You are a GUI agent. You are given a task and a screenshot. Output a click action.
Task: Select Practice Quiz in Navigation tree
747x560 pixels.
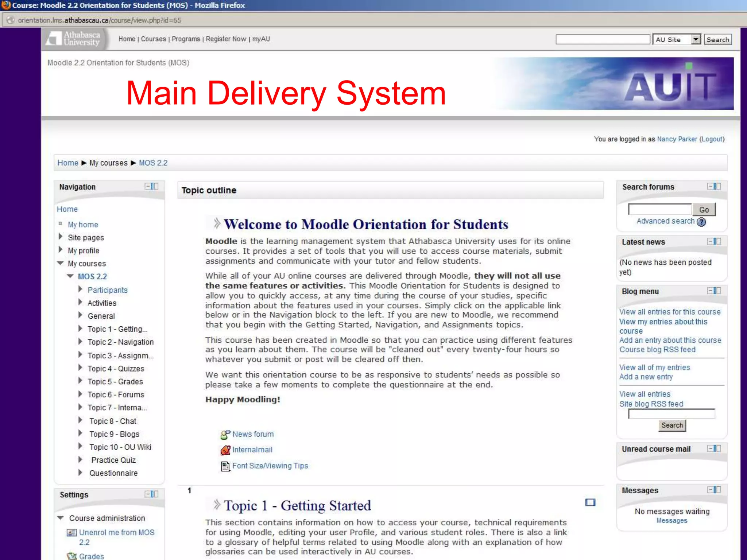[x=113, y=460]
